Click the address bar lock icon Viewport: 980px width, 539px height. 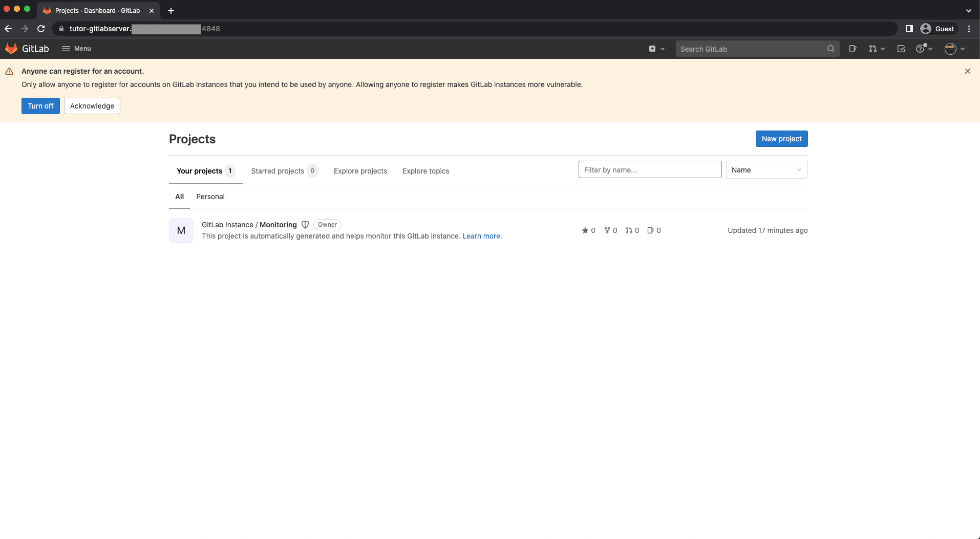coord(61,29)
